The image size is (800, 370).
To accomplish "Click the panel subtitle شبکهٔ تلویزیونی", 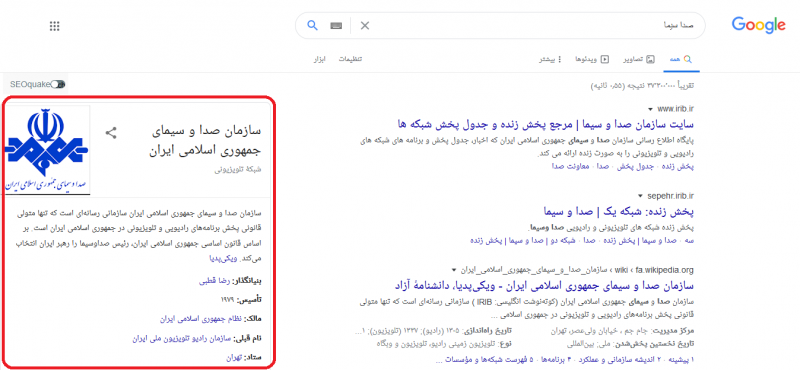I will pos(238,169).
